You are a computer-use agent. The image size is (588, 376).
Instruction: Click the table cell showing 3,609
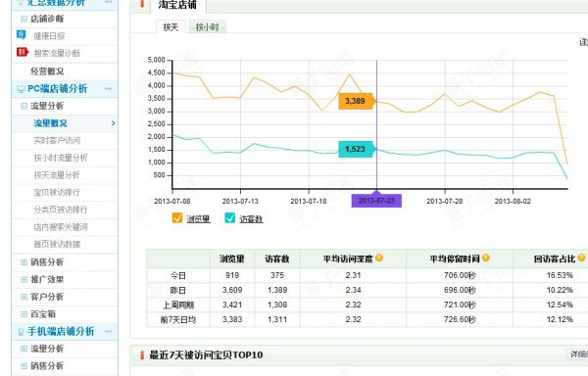tap(232, 290)
